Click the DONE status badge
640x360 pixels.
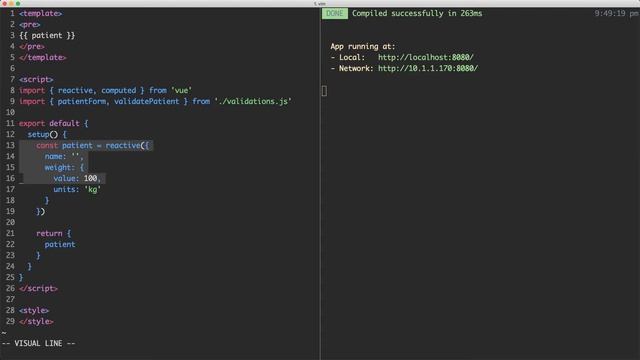coord(335,13)
